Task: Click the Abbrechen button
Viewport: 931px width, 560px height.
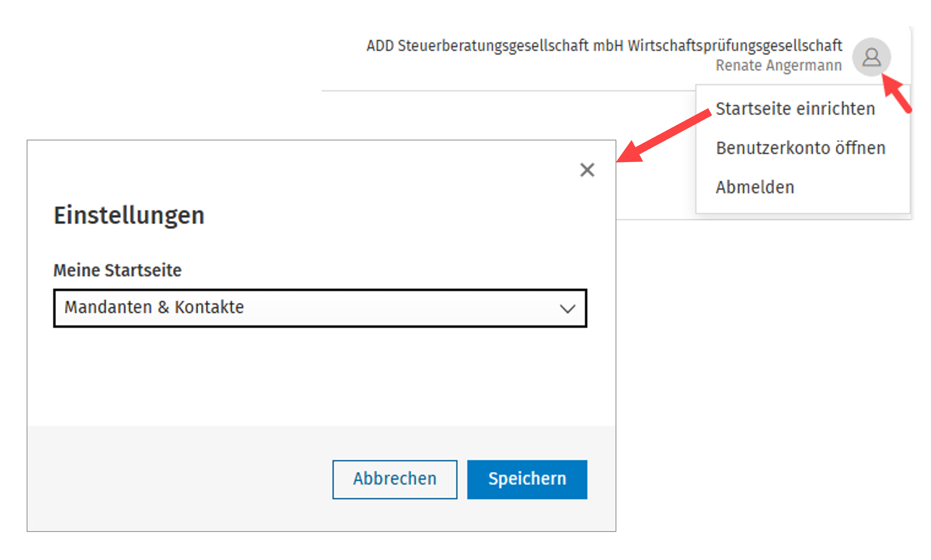Action: pos(395,479)
